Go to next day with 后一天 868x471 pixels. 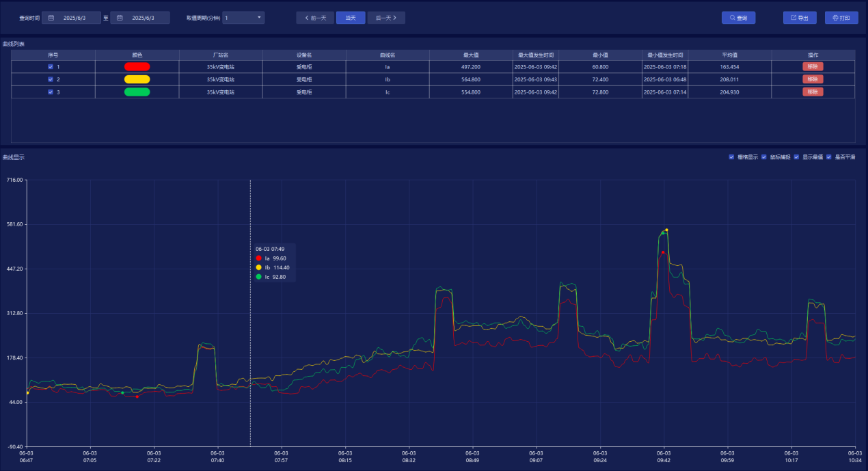(386, 18)
